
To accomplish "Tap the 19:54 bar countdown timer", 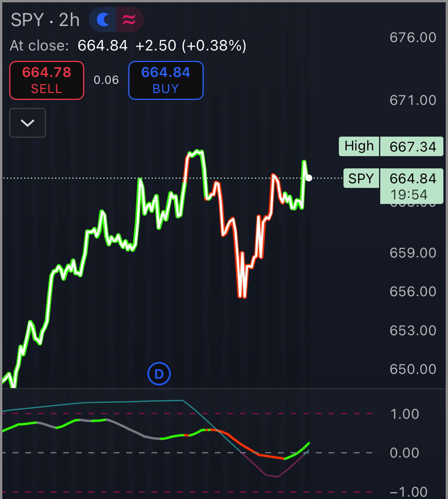I will pos(409,195).
